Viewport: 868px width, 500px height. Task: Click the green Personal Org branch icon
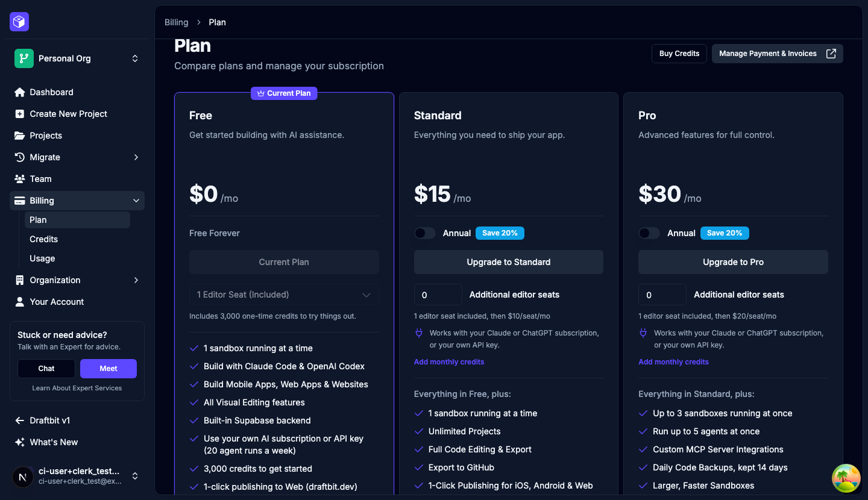pos(24,58)
